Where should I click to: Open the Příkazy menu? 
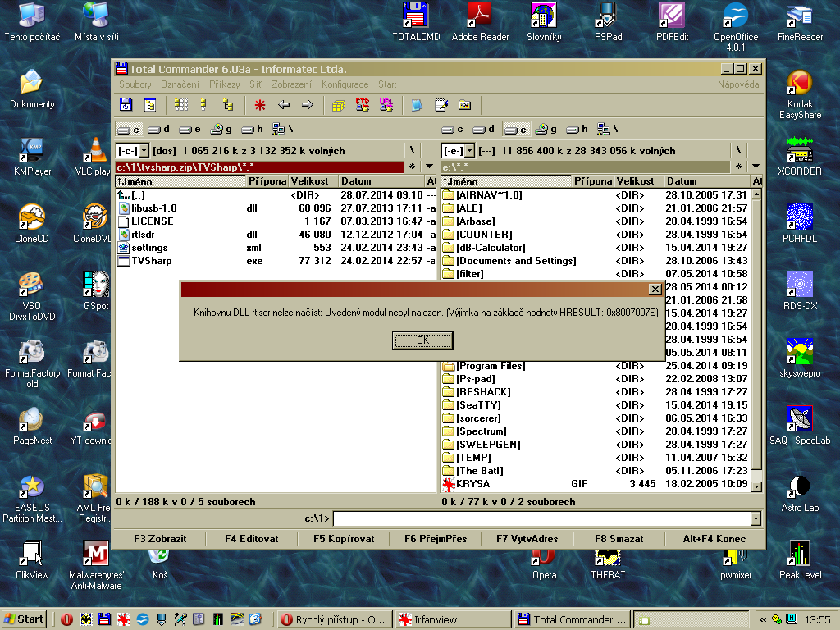(225, 84)
